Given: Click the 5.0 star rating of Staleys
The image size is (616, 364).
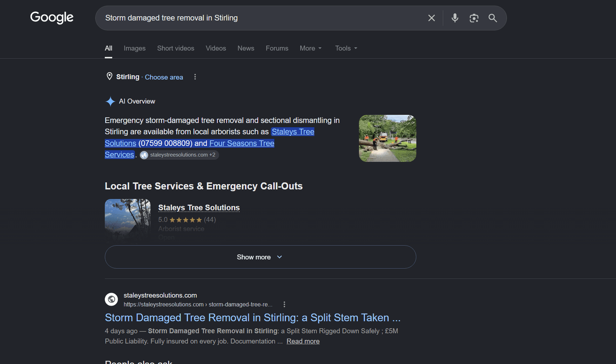Looking at the screenshot, I should pyautogui.click(x=187, y=220).
